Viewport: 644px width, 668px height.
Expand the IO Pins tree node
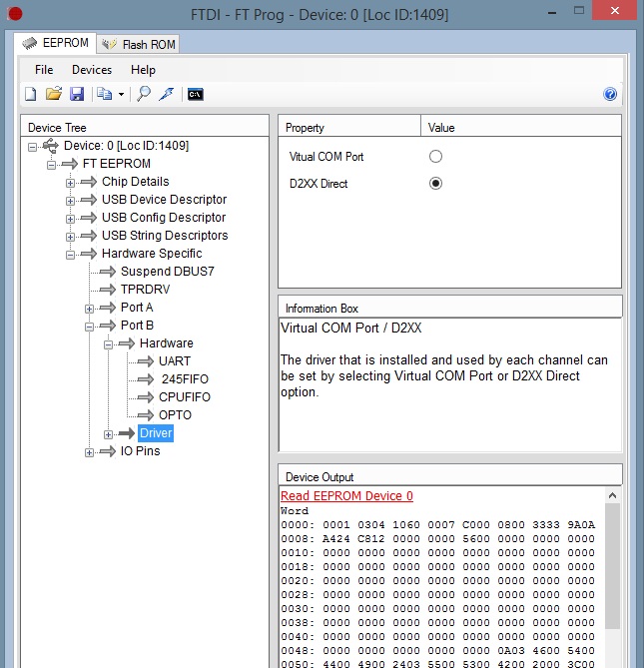(x=90, y=451)
